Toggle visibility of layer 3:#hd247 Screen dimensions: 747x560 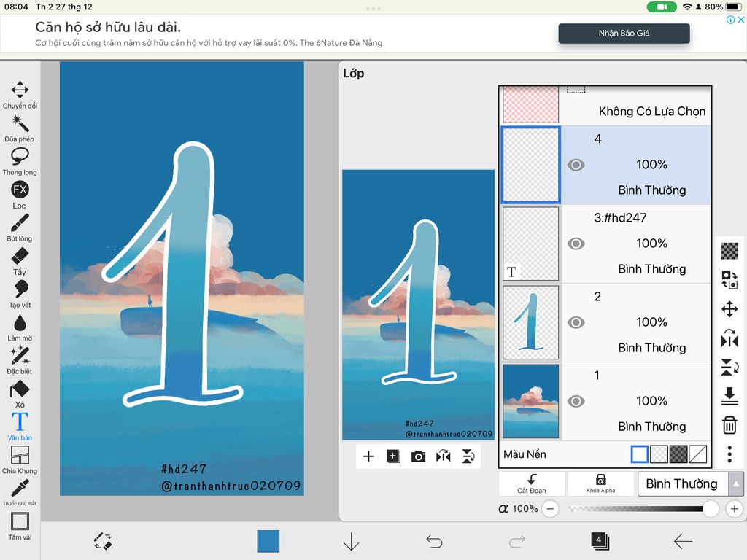576,244
